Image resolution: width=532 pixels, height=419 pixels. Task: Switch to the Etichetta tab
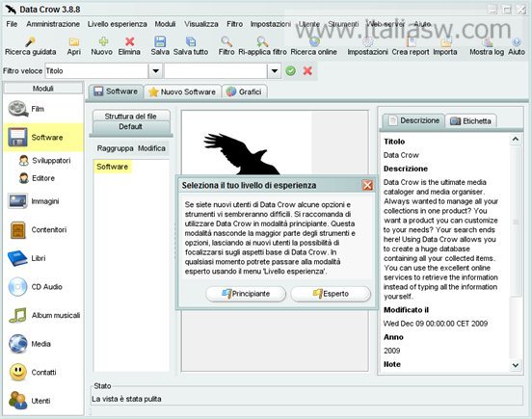click(470, 121)
